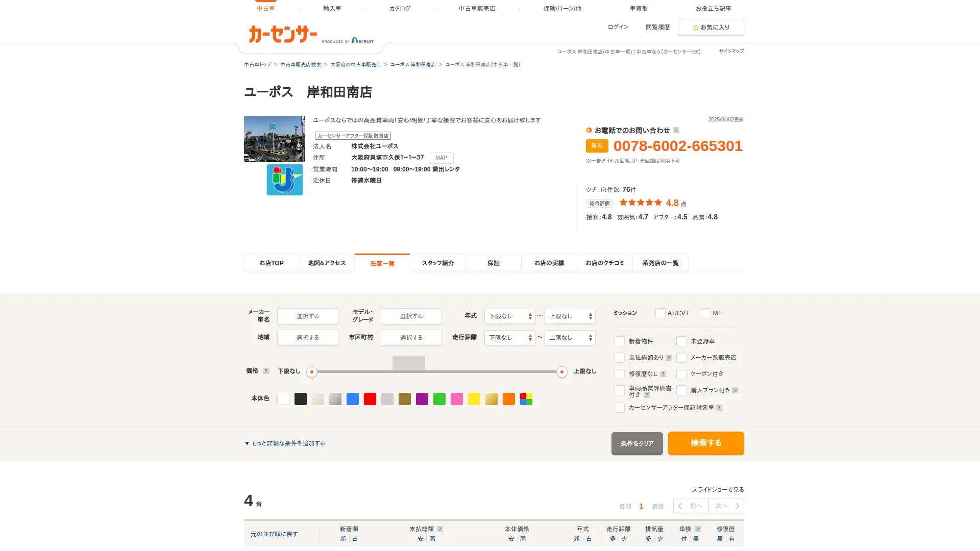Viewport: 980px width, 551px height.
Task: Click the lower price slider handle
Action: [x=312, y=372]
